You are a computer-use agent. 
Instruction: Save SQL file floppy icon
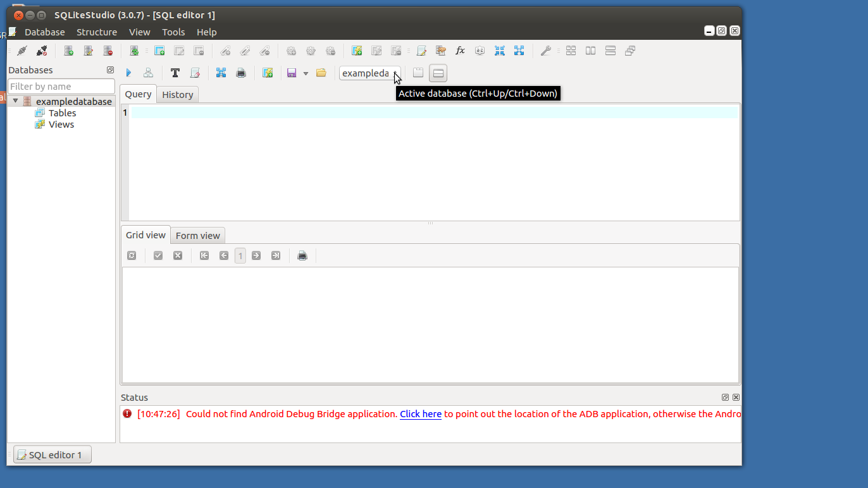pos(292,73)
